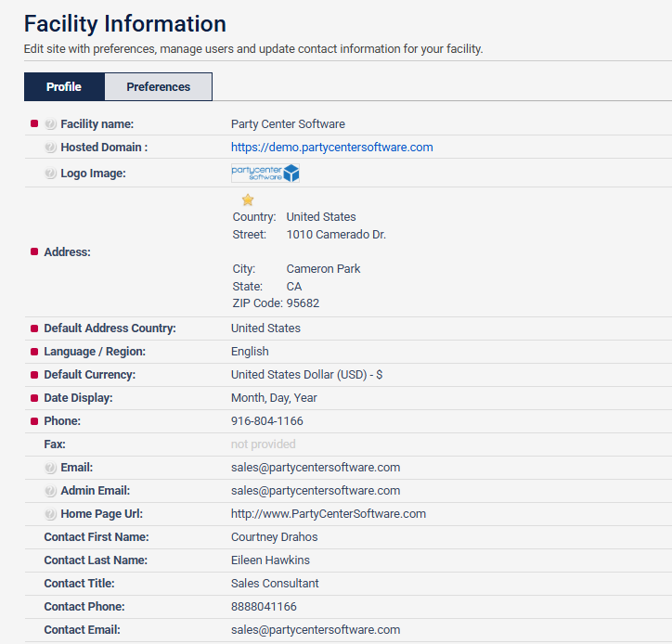This screenshot has width=672, height=644.
Task: Click the state value CA
Action: (x=294, y=286)
